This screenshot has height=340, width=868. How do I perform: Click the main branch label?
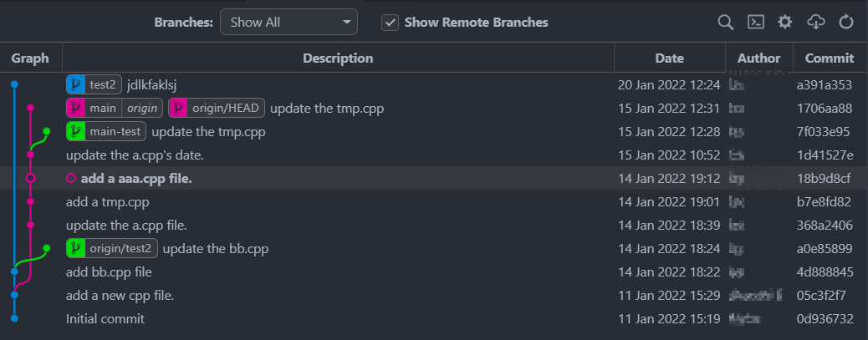[x=104, y=108]
